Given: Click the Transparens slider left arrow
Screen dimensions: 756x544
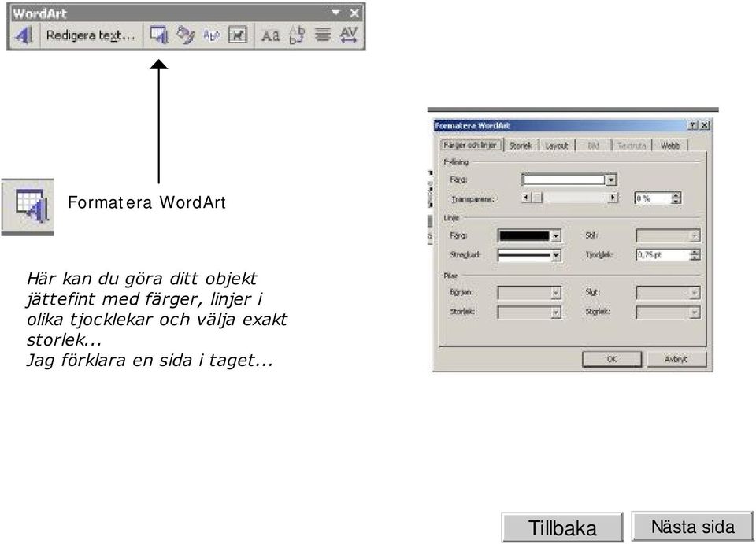Looking at the screenshot, I should (527, 197).
